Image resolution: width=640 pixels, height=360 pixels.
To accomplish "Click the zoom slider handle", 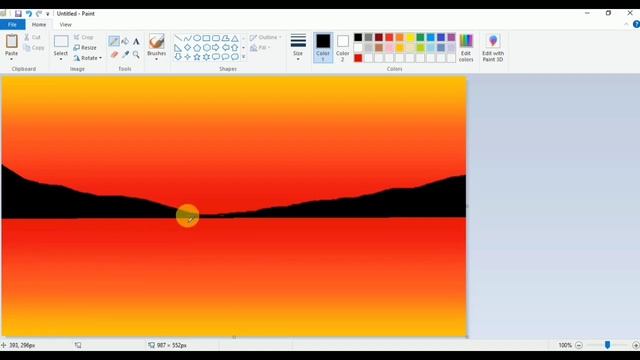I will click(x=607, y=345).
